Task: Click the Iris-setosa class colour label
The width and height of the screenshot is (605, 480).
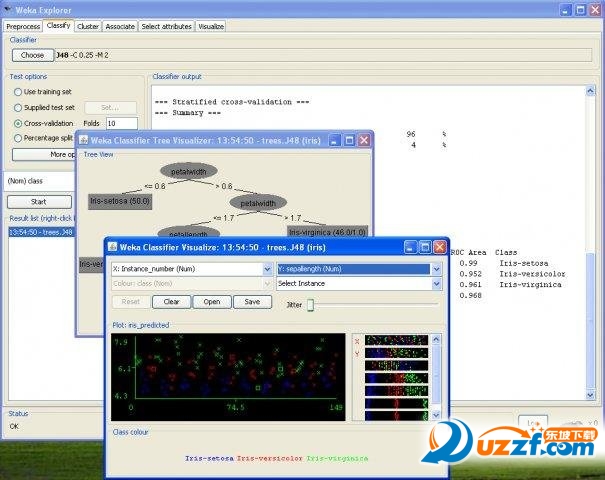Action: (209, 458)
